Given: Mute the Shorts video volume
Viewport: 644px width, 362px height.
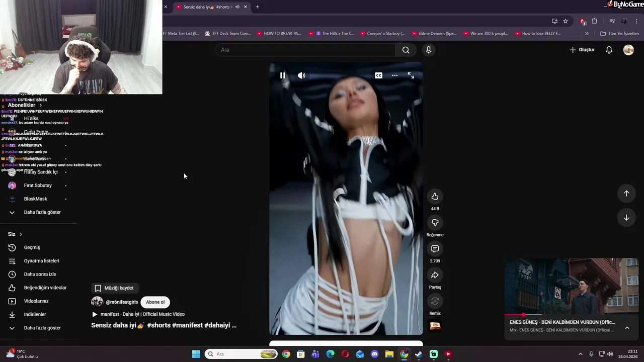Looking at the screenshot, I should tap(301, 75).
